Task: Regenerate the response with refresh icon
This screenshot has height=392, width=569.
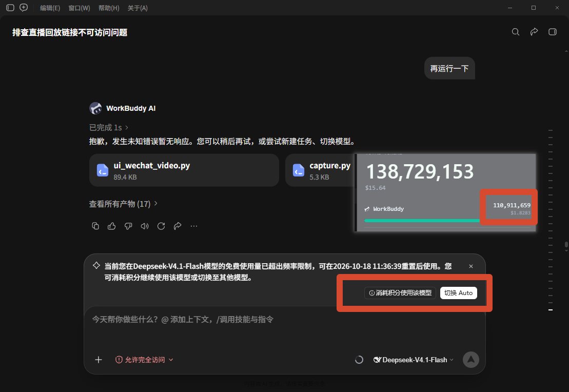Action: [161, 226]
